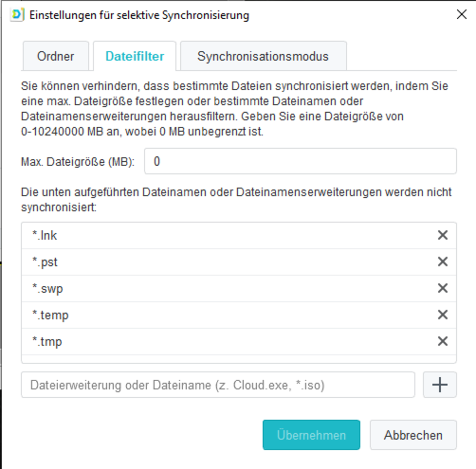This screenshot has width=476, height=469.
Task: Select the *.lnk list row
Action: click(239, 235)
